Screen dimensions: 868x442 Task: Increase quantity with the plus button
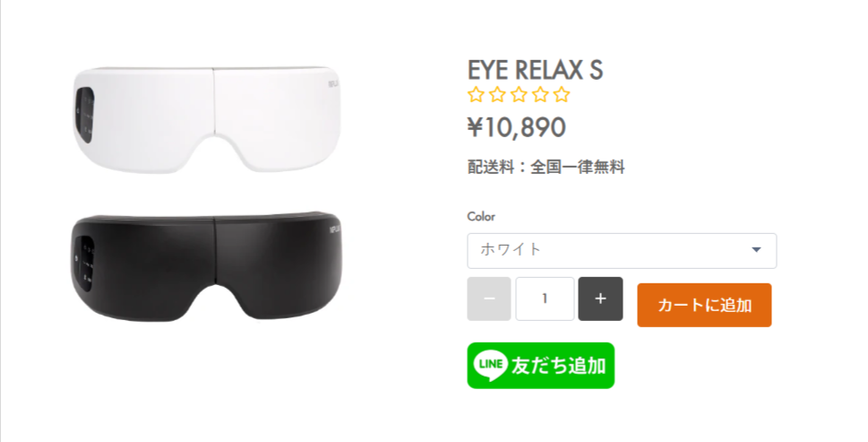[x=601, y=299]
